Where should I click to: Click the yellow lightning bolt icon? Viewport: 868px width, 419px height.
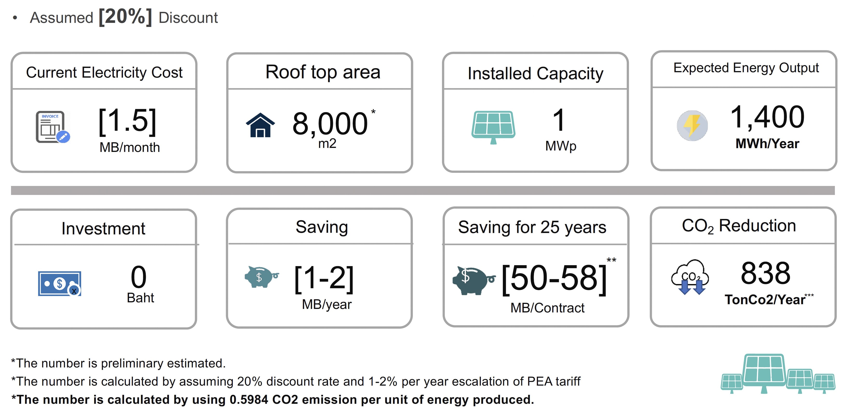[x=692, y=126]
